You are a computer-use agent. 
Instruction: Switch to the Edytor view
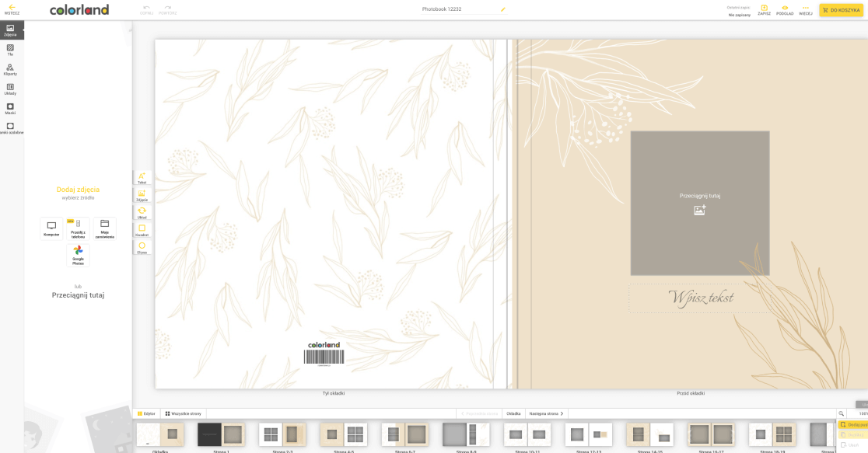click(x=147, y=413)
